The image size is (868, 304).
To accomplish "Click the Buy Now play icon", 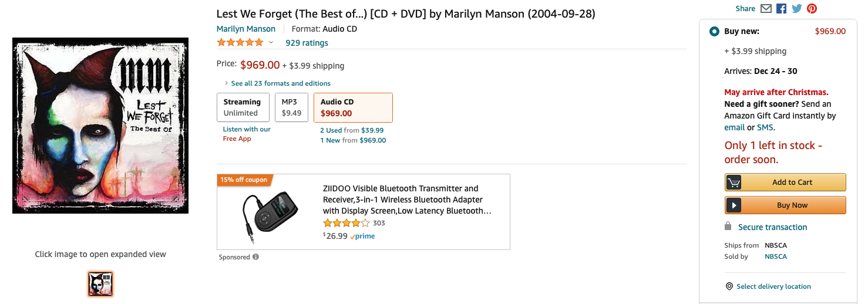I will (734, 205).
